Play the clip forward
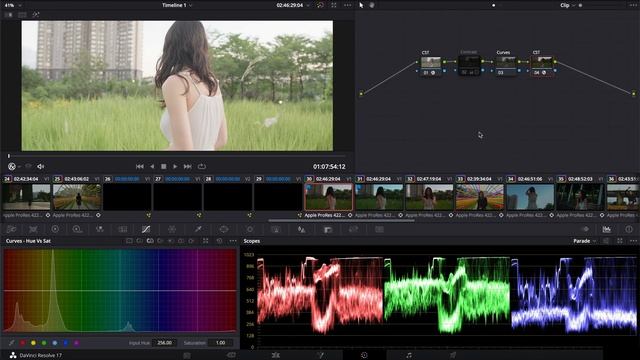 tap(175, 167)
